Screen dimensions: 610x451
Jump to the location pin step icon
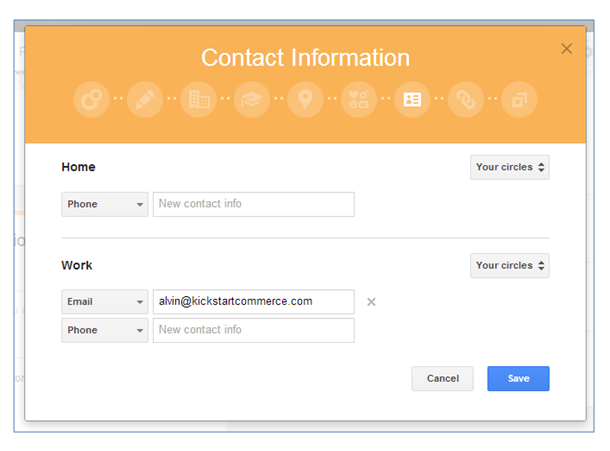[305, 100]
